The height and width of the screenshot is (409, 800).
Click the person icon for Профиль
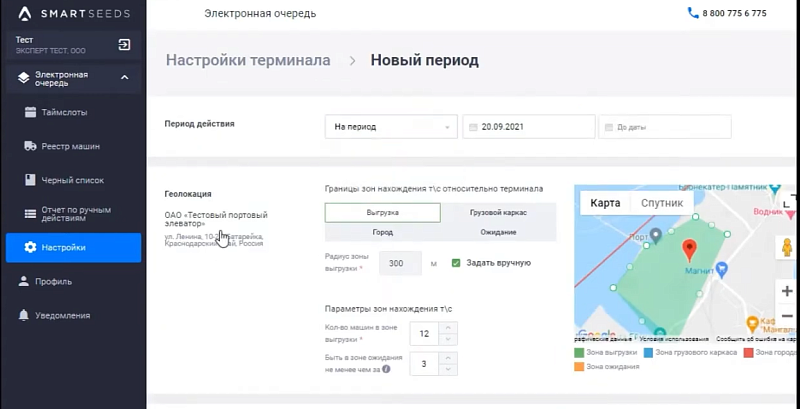click(23, 282)
